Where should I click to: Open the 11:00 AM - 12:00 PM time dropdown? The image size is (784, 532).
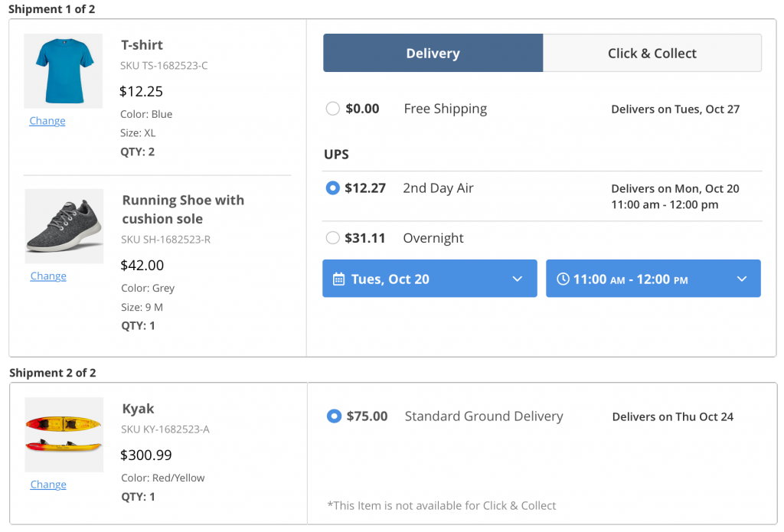coord(652,279)
